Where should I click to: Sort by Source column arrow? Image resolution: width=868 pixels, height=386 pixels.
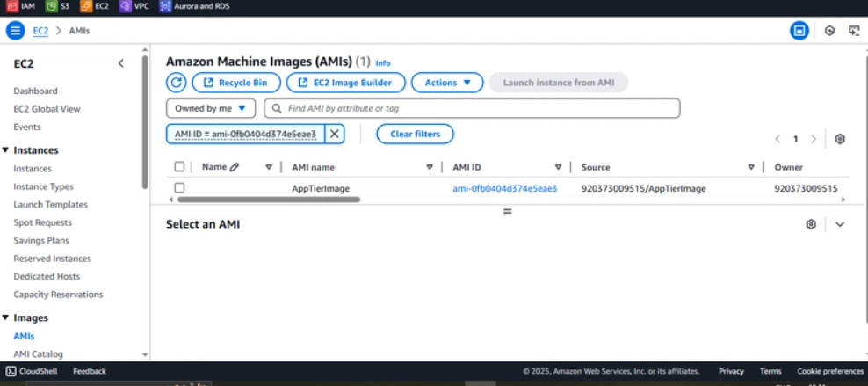point(751,167)
